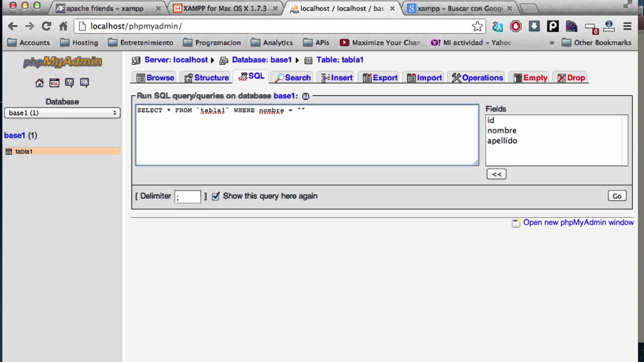Go to phpMyAdmin home icon
This screenshot has height=362, width=644.
39,83
